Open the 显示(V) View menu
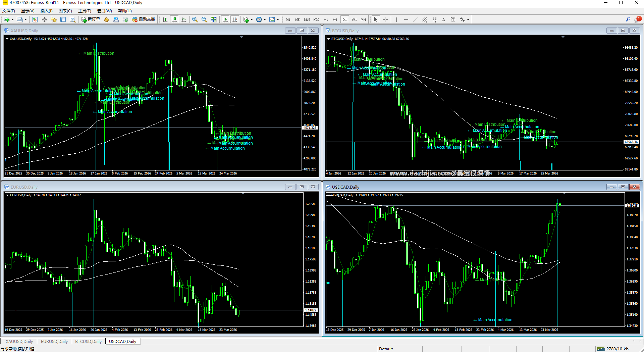 [28, 11]
